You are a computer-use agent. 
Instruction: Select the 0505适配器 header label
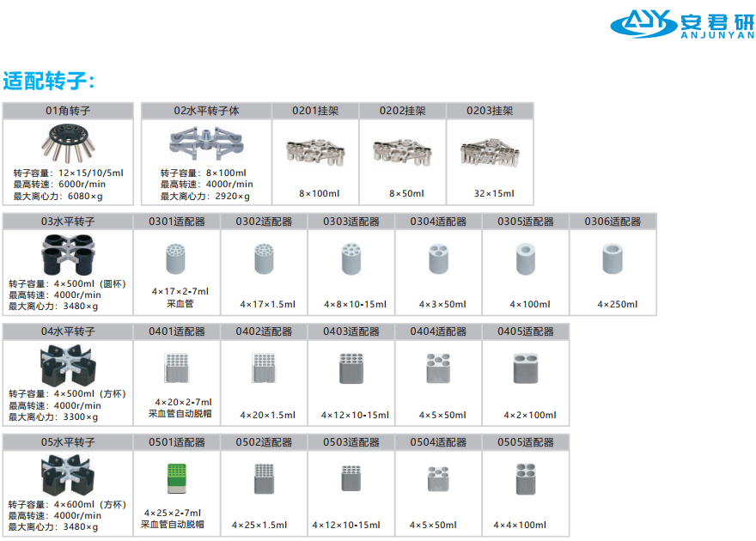(x=526, y=442)
